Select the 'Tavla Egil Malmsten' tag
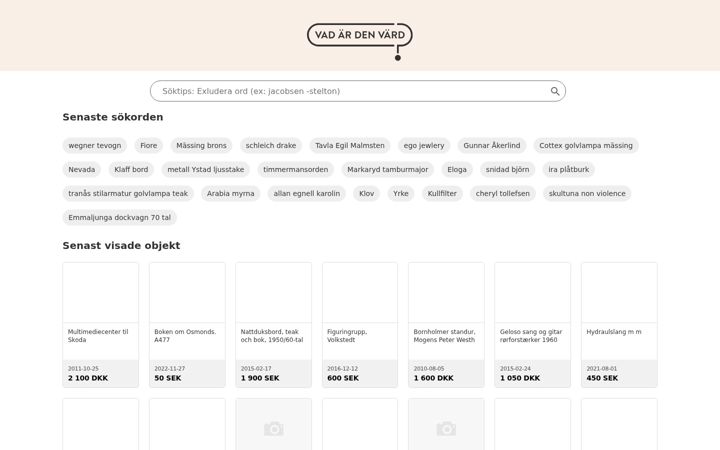Viewport: 720px width, 450px height. click(x=349, y=146)
